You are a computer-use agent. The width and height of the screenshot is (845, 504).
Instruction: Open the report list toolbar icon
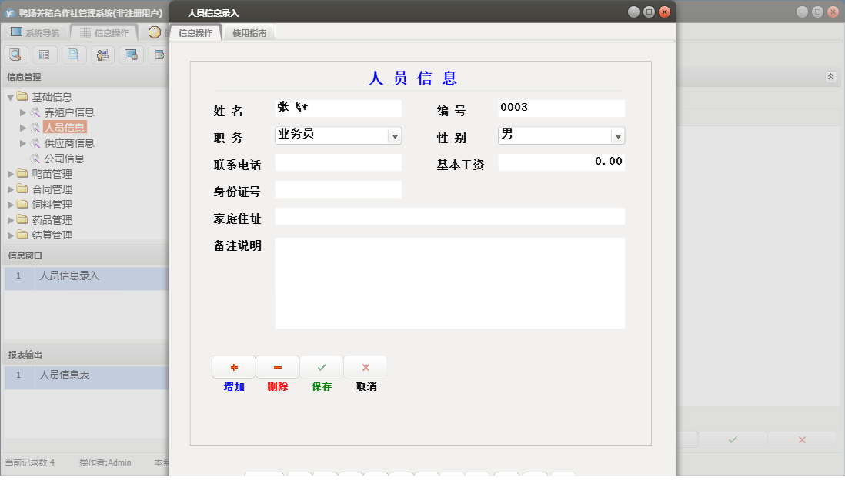pyautogui.click(x=45, y=55)
